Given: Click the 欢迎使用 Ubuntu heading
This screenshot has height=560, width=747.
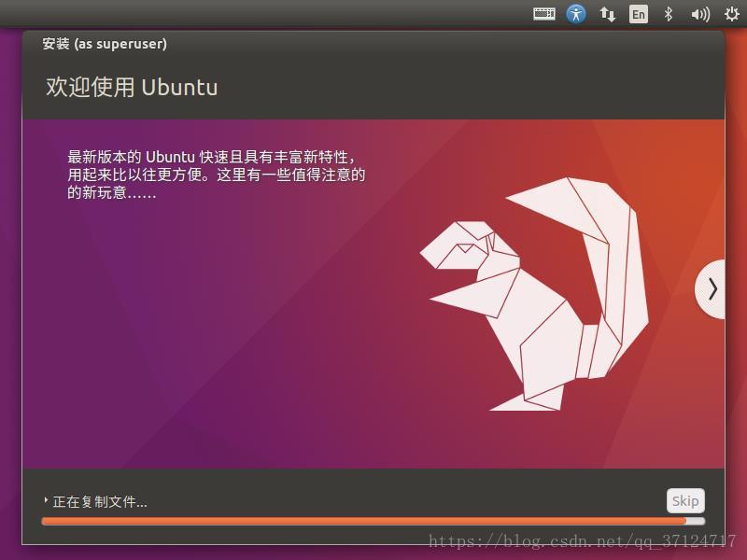Looking at the screenshot, I should click(x=132, y=88).
